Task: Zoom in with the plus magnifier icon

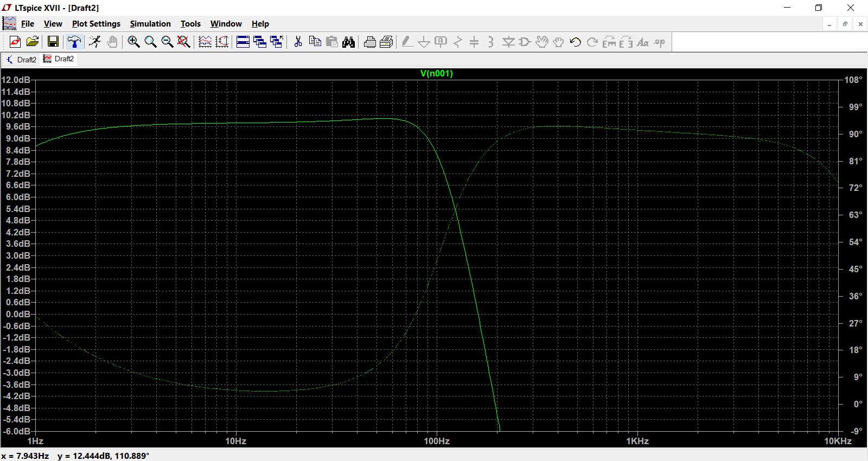Action: point(133,42)
